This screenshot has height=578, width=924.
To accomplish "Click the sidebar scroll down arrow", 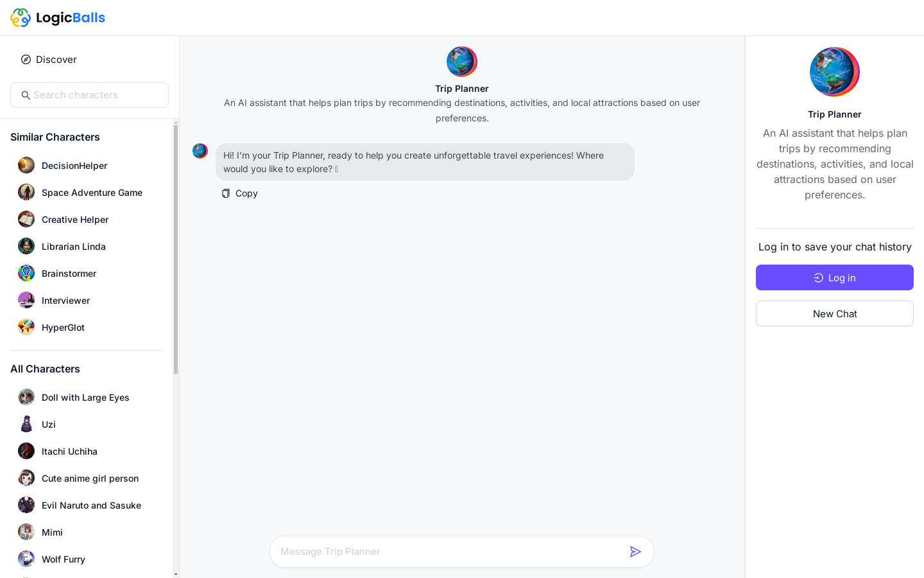I will [x=176, y=574].
